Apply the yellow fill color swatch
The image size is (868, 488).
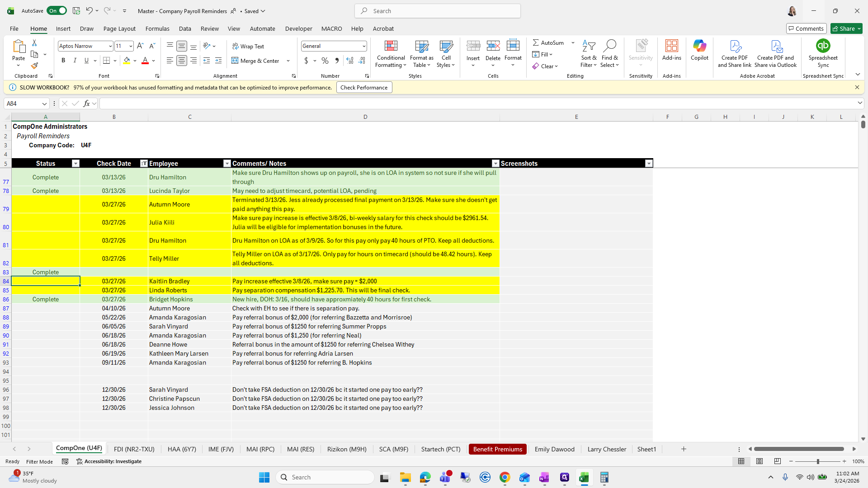(127, 61)
